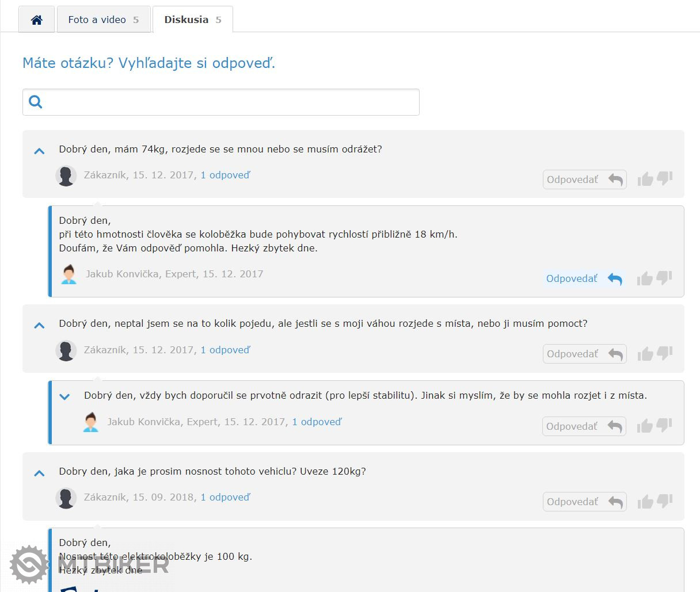Thumbs up the 120kg load question
The image size is (700, 592).
(645, 502)
